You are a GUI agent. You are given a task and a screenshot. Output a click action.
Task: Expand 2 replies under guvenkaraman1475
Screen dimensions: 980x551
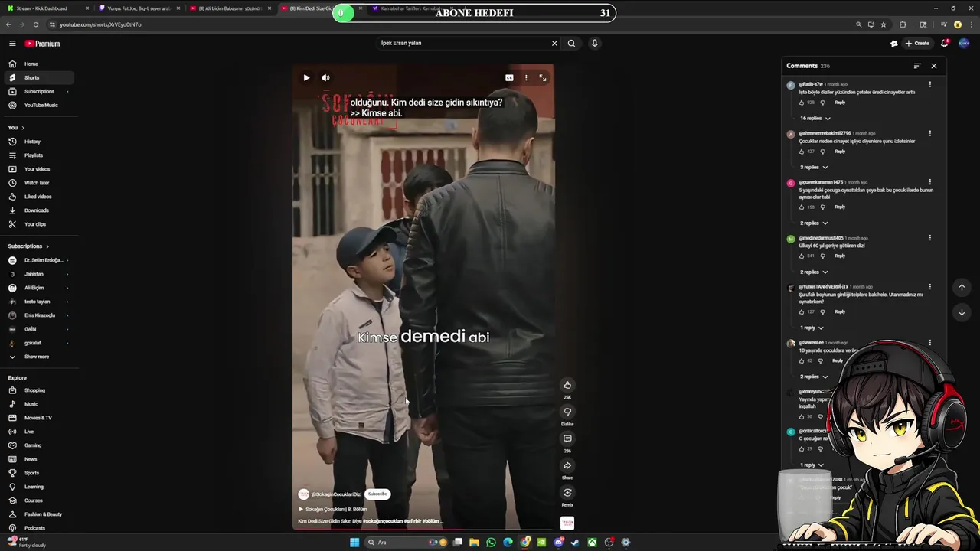coord(814,223)
